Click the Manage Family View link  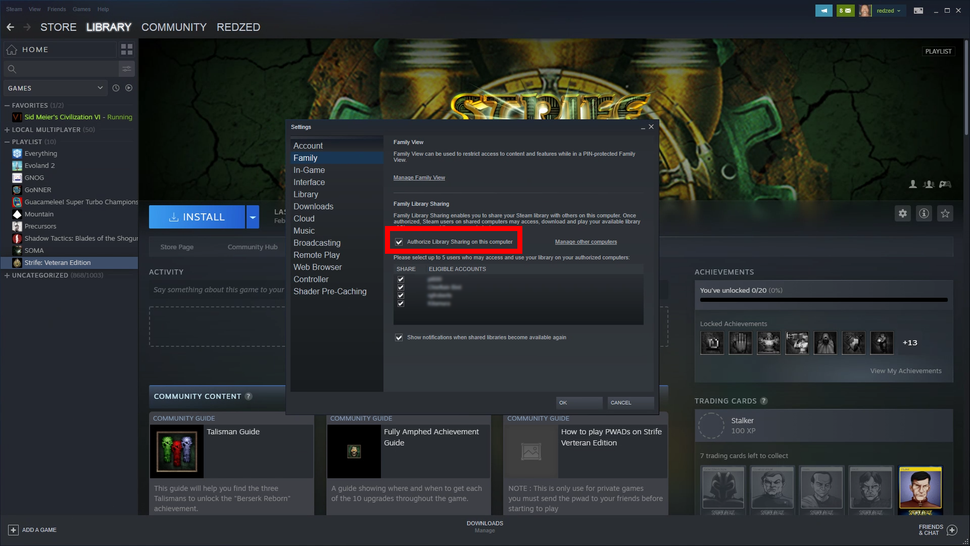click(x=419, y=177)
